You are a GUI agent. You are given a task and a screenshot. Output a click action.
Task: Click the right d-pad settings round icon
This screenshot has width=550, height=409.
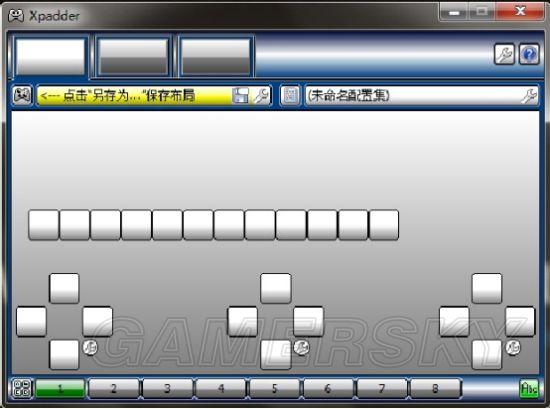[513, 347]
